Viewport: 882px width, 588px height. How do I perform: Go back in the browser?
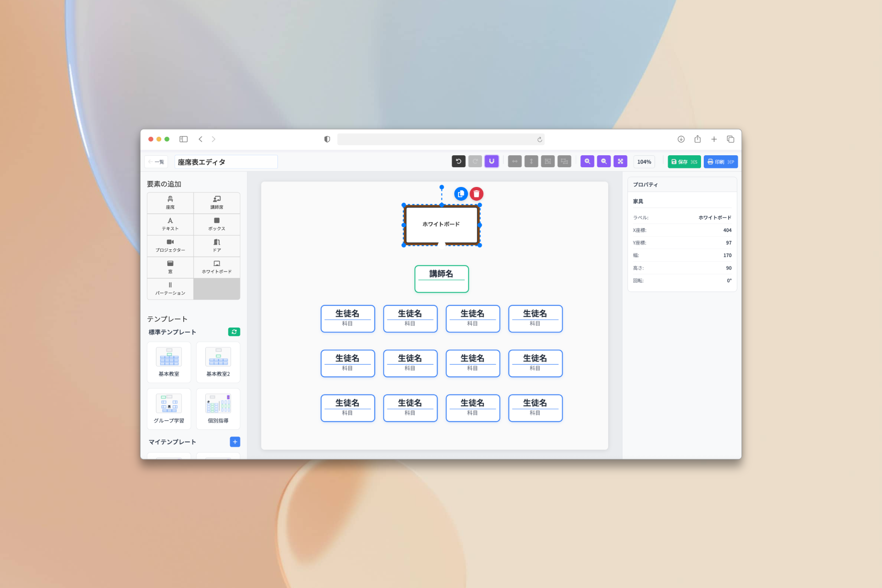[200, 139]
